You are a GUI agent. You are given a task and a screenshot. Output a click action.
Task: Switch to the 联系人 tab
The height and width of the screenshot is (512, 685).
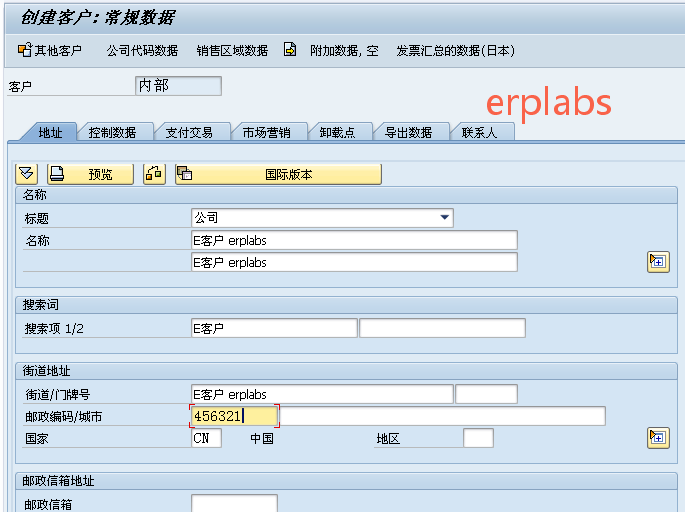[479, 132]
